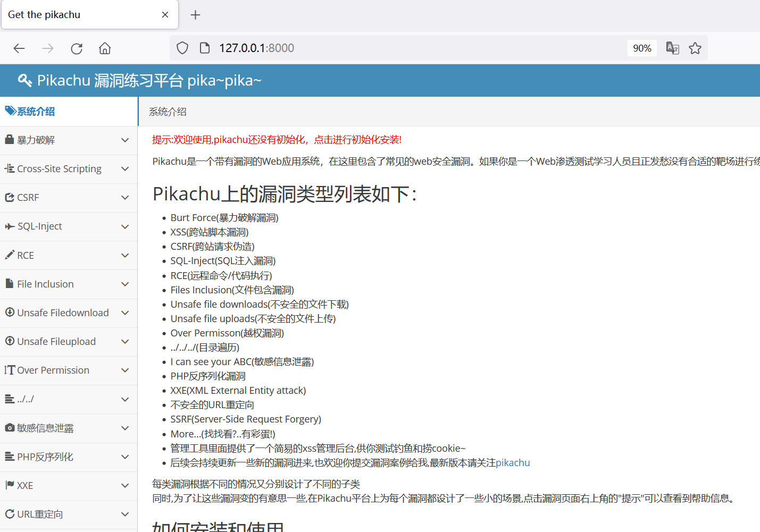The width and height of the screenshot is (760, 532).
Task: Follow the blue pikachu link
Action: pyautogui.click(x=513, y=463)
